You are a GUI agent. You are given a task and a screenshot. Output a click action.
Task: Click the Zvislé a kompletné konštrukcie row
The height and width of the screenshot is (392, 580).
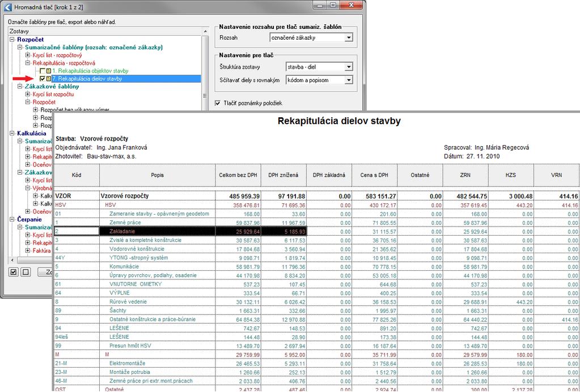pos(145,240)
